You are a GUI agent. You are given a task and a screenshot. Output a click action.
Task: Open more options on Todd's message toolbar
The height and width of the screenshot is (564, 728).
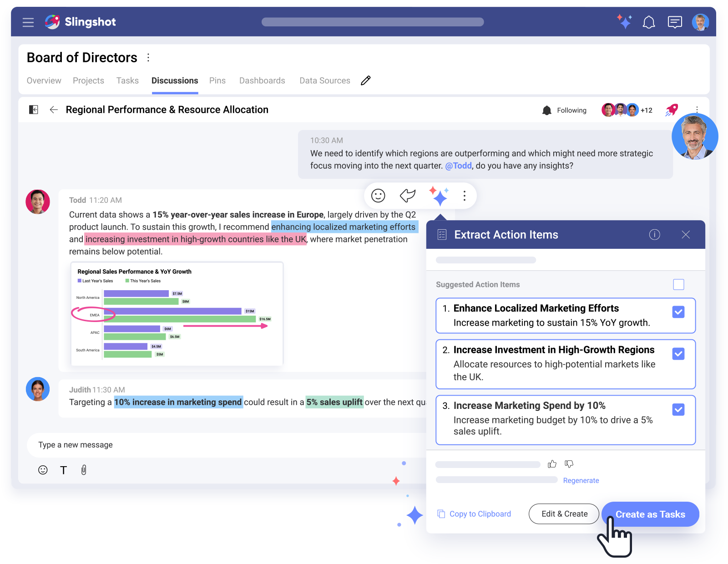point(464,196)
